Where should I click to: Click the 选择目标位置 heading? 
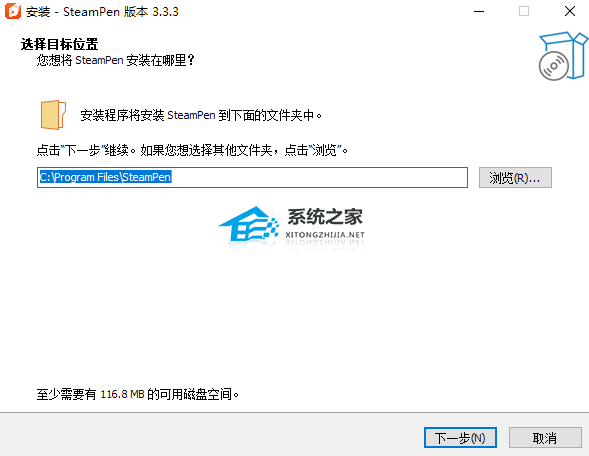click(59, 44)
